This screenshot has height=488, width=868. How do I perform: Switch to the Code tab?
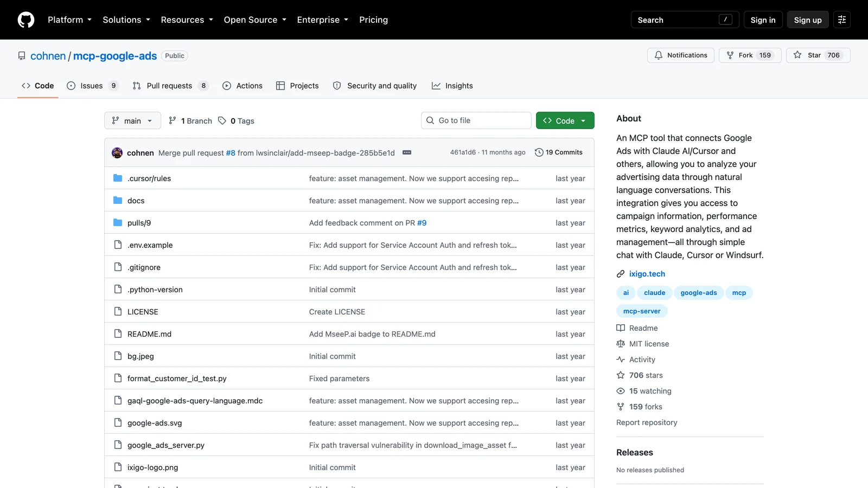[x=37, y=86]
